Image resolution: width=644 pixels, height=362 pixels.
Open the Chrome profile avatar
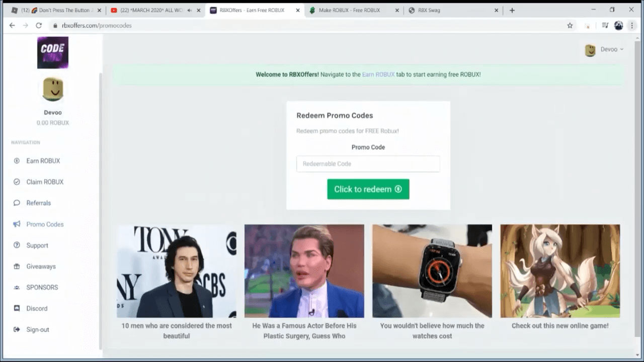619,25
